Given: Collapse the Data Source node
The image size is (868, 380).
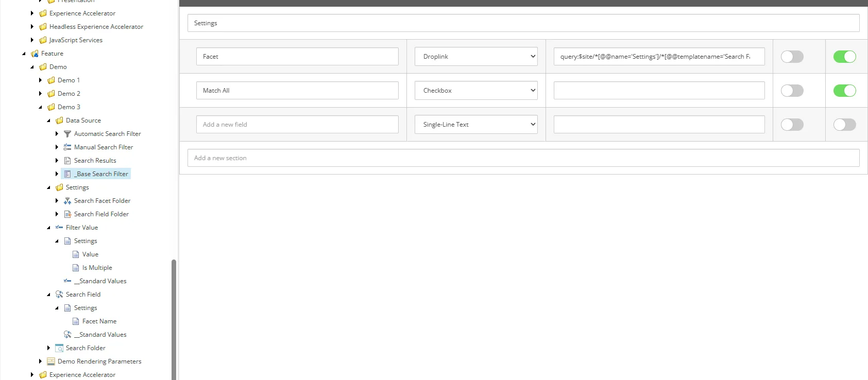Looking at the screenshot, I should [48, 120].
